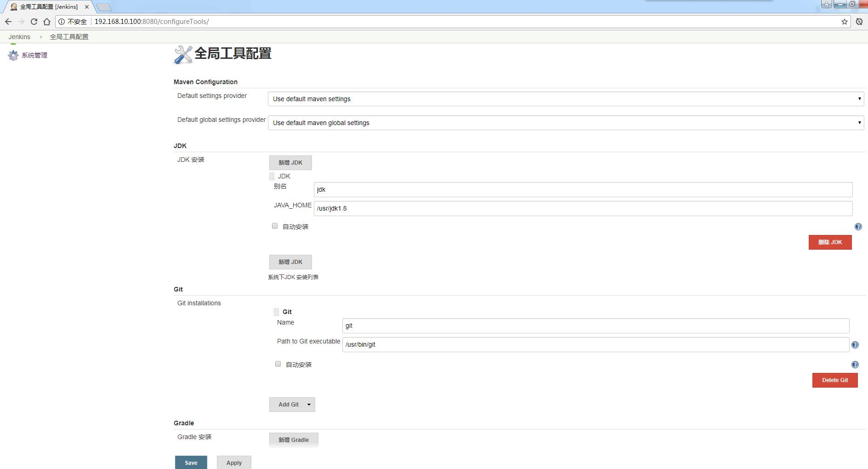This screenshot has width=868, height=469.
Task: Enable 自动安装 for JDK
Action: pyautogui.click(x=275, y=226)
